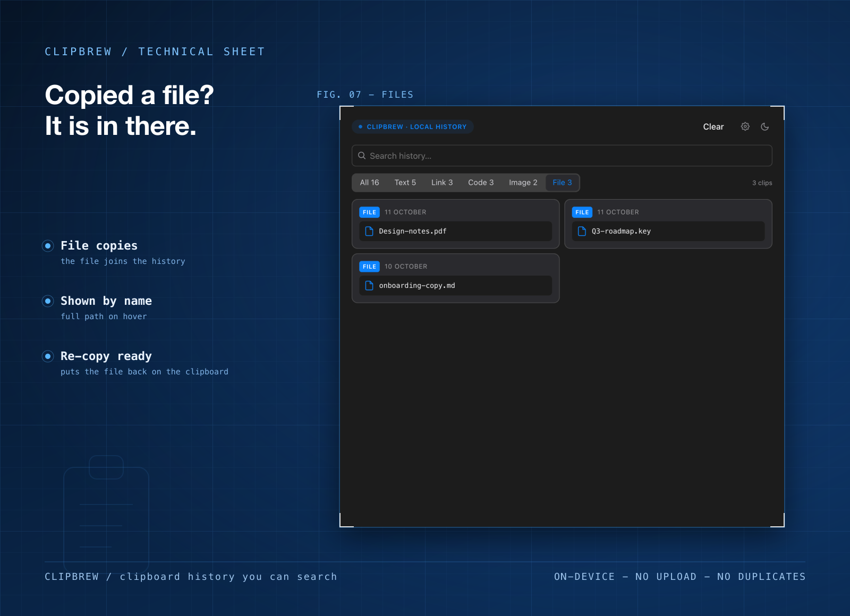850x616 pixels.
Task: Select the Image 2 filter tab
Action: coord(523,183)
